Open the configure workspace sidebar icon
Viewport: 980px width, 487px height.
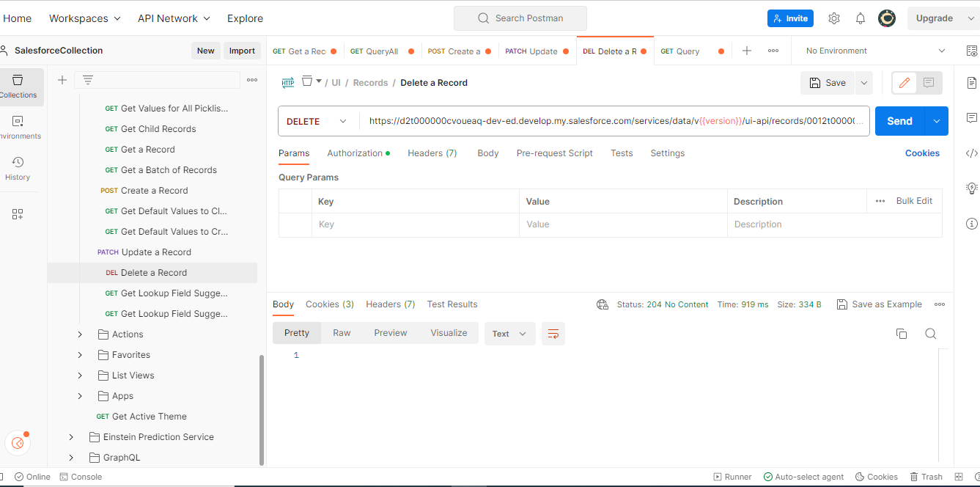[x=18, y=214]
